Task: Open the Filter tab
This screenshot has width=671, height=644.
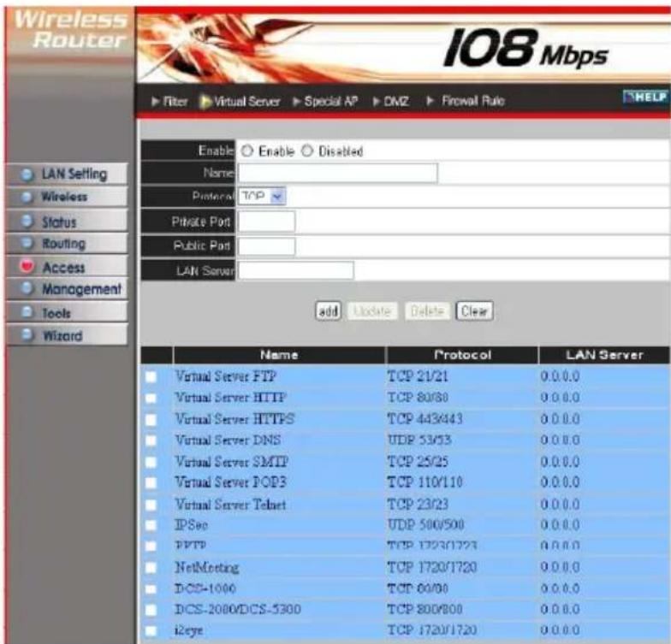Action: point(175,101)
